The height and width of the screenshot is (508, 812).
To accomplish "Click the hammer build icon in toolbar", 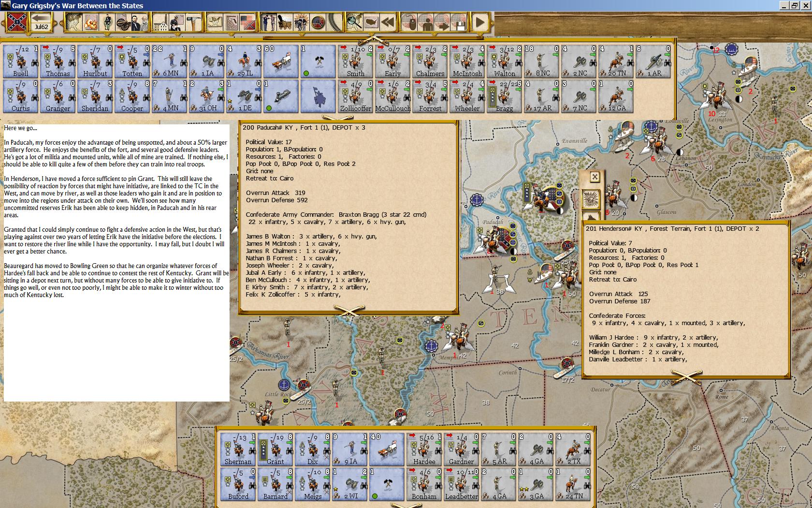I will click(194, 22).
